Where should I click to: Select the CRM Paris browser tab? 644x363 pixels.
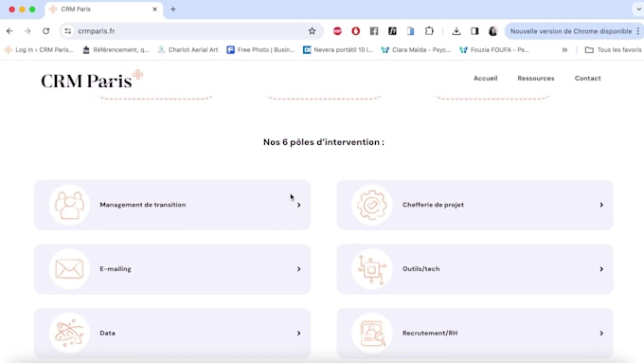[x=103, y=9]
